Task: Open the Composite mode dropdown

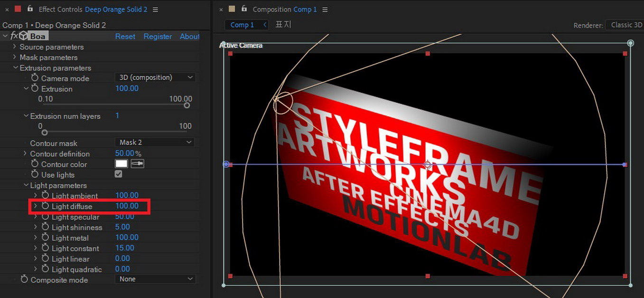Action: (155, 279)
